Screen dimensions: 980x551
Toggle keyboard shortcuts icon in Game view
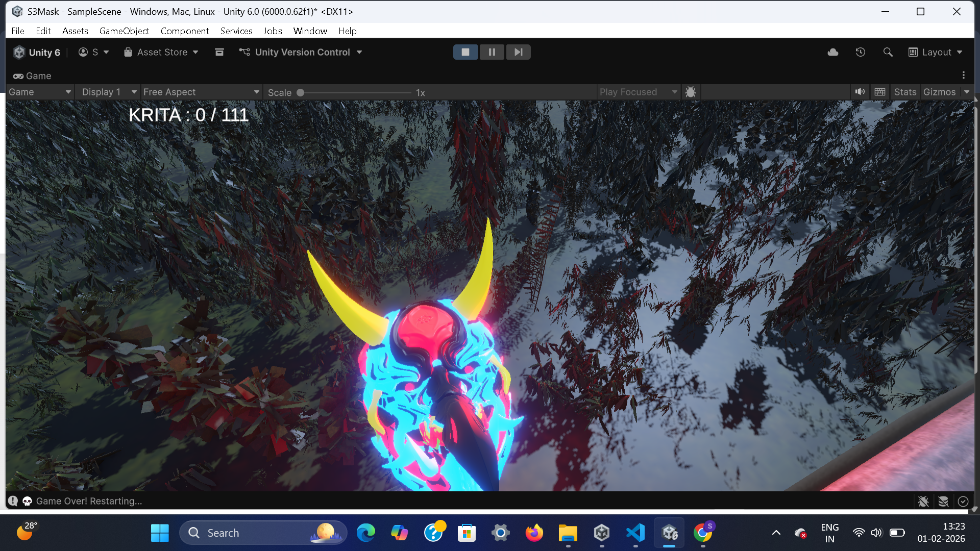point(880,92)
